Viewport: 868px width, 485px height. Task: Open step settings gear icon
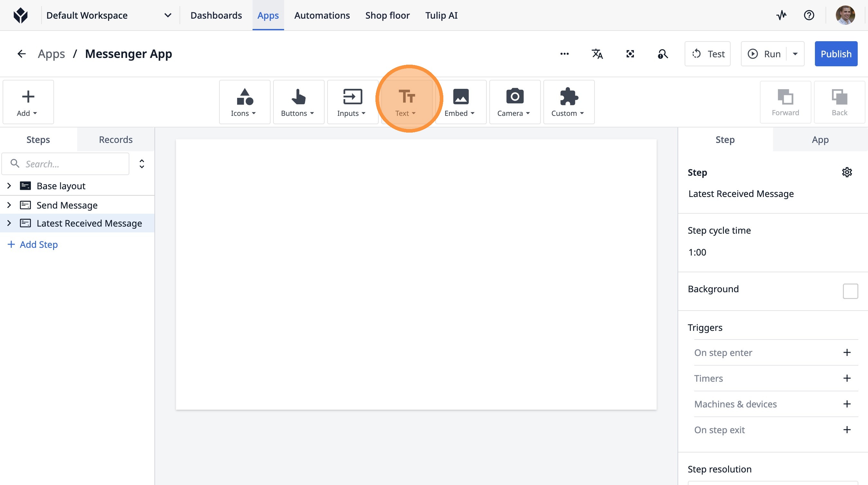[x=846, y=172]
